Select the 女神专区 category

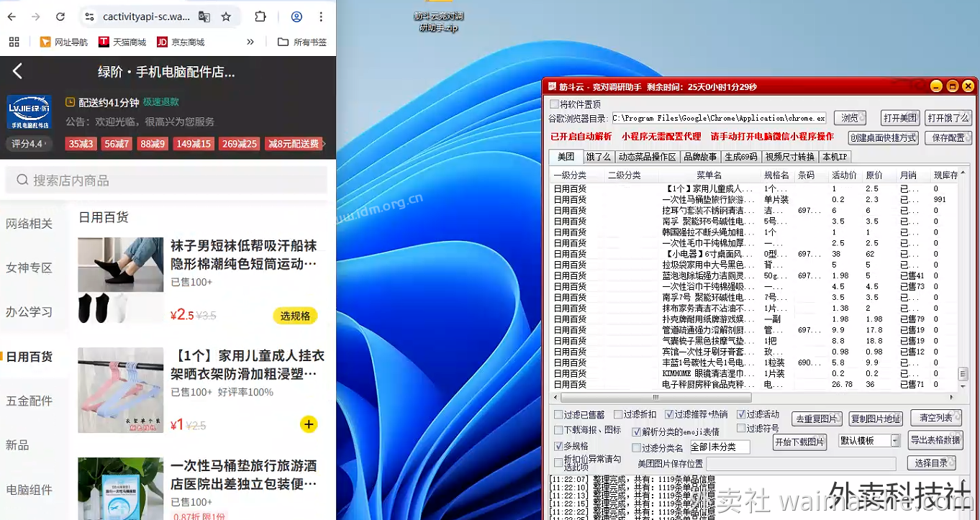point(30,268)
